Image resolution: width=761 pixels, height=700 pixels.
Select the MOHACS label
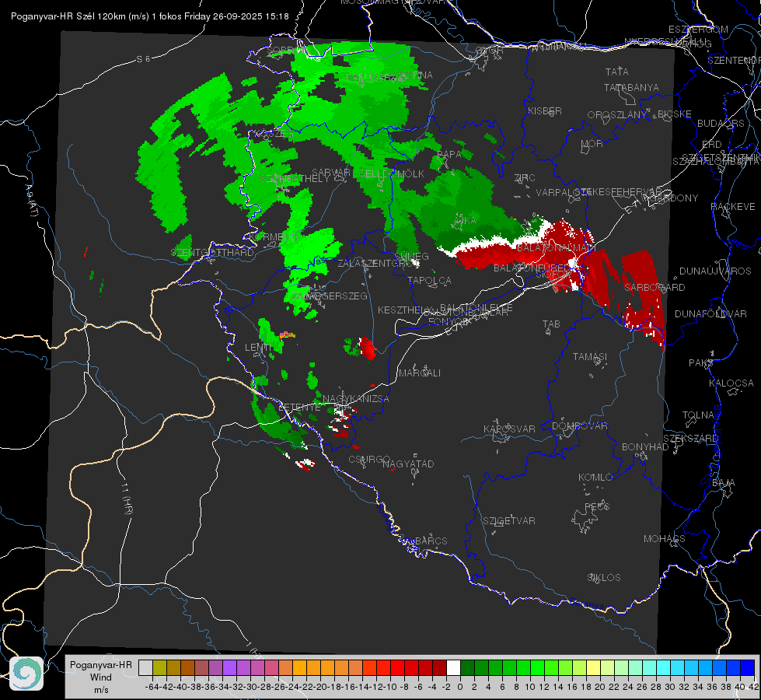coord(665,539)
